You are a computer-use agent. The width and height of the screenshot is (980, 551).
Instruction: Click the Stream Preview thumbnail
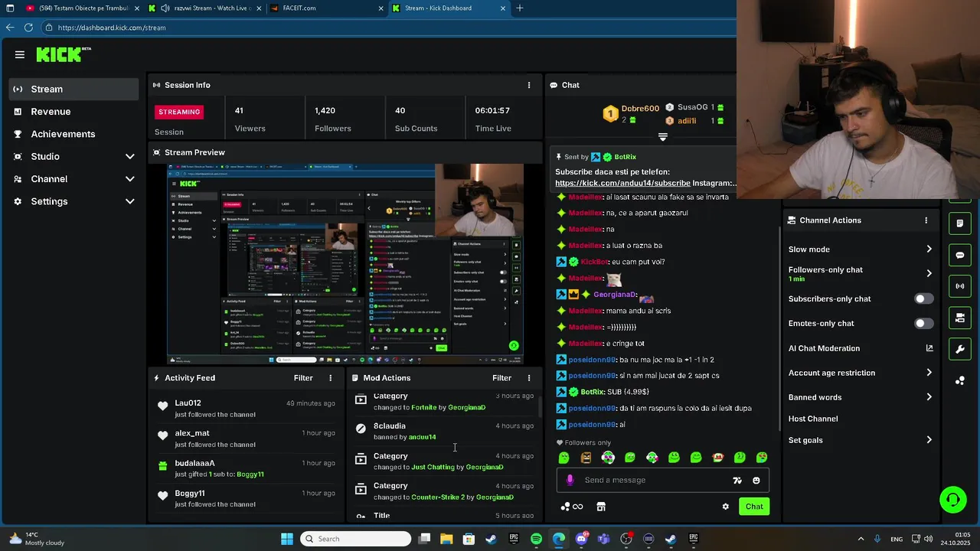click(x=346, y=264)
